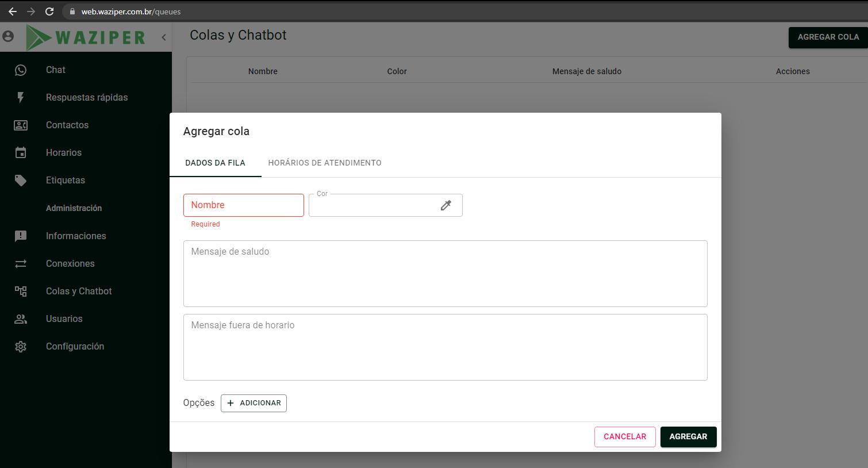Click the Horarios calendar icon

21,153
